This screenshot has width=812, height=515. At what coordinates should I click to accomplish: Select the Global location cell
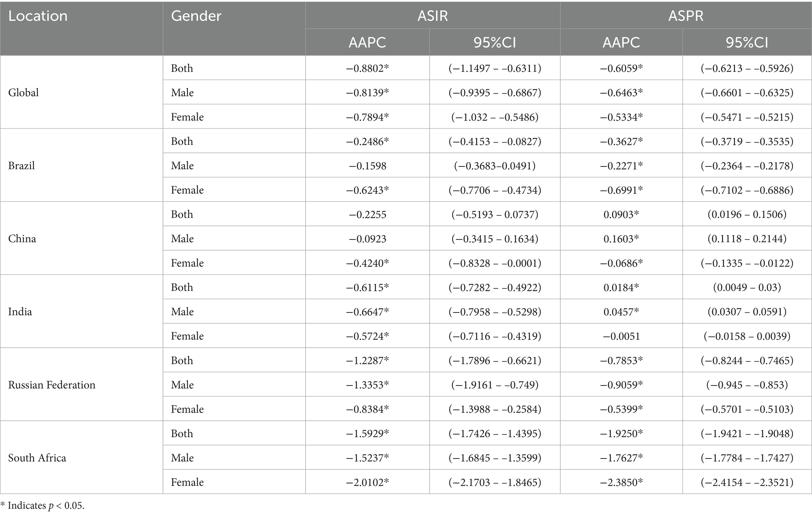24,93
